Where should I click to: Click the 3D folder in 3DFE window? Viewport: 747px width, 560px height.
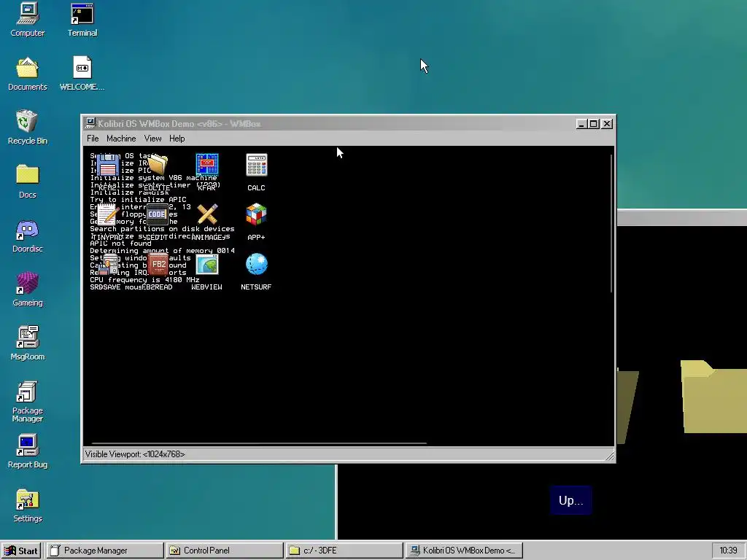pos(713,397)
